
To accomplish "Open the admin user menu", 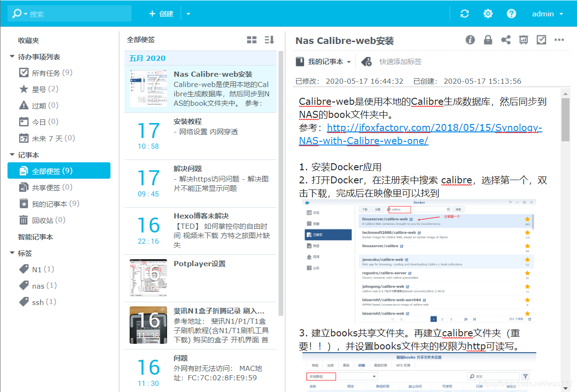I will tap(548, 14).
